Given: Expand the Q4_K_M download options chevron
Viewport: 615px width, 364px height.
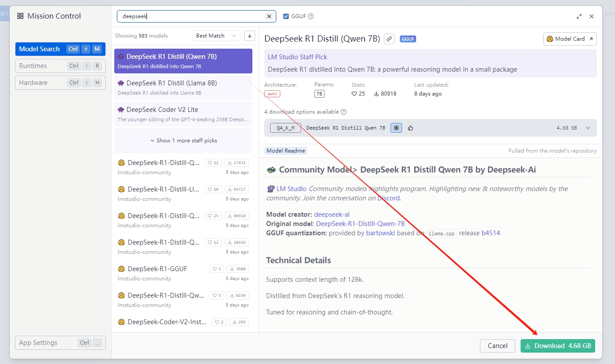Looking at the screenshot, I should (588, 128).
